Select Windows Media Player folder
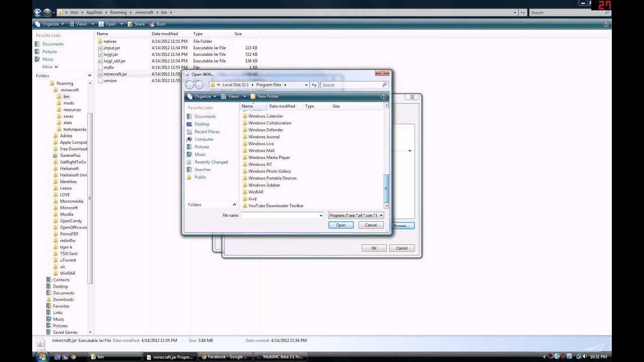This screenshot has width=644, height=362. [x=269, y=157]
